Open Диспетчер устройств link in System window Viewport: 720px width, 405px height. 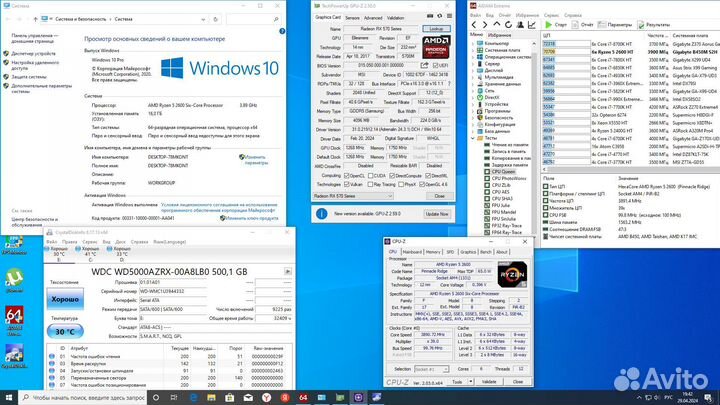(34, 54)
